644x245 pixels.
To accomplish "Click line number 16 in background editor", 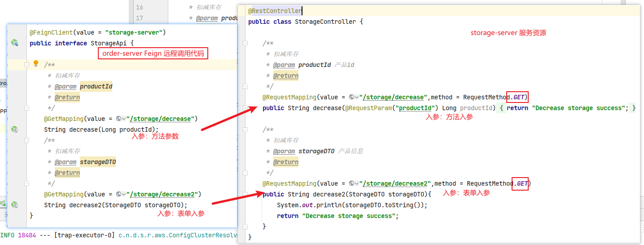I will (140, 7).
